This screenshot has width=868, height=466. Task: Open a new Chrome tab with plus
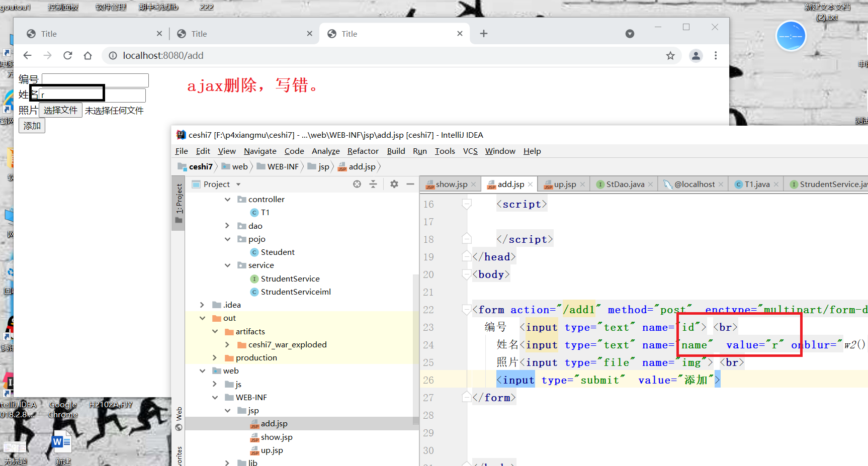(484, 34)
